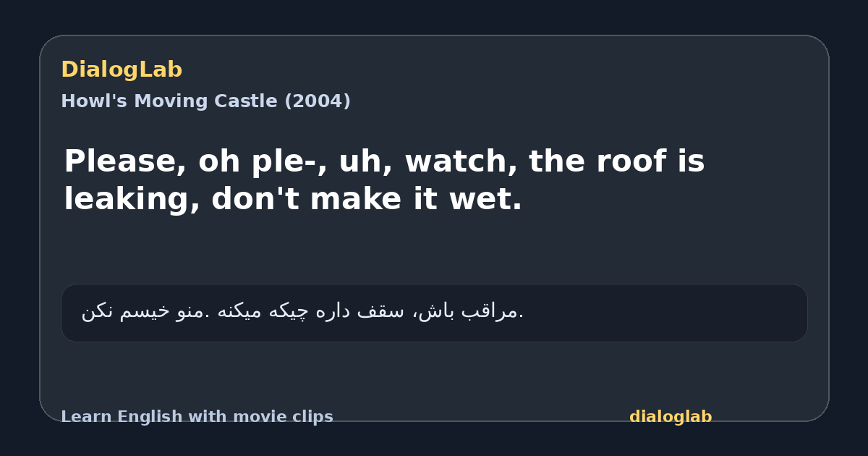The image size is (868, 456).
Task: Click the DialogLab logo title
Action: pos(122,69)
